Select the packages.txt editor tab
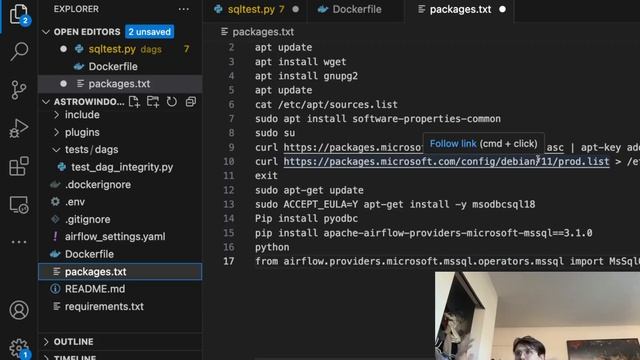640x360 pixels. 460,9
